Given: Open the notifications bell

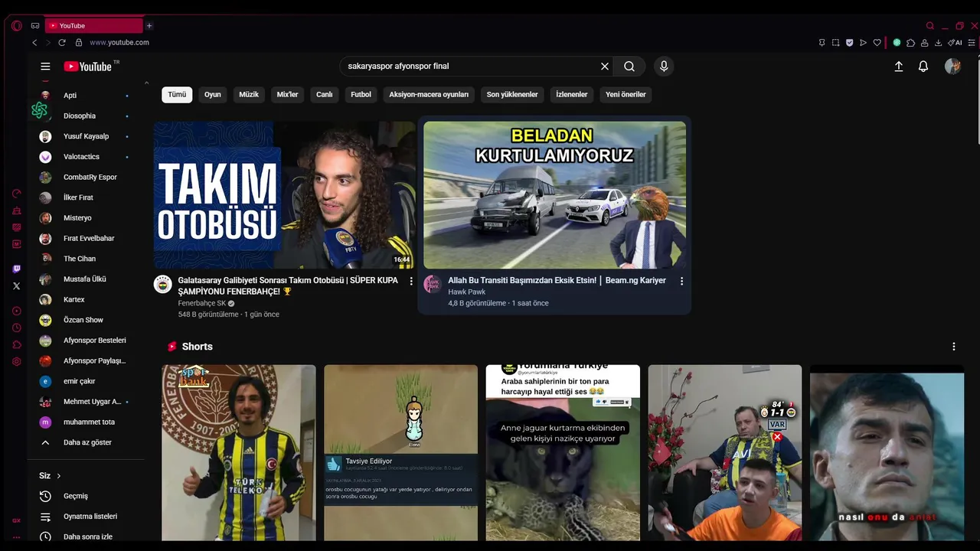Looking at the screenshot, I should 923,67.
